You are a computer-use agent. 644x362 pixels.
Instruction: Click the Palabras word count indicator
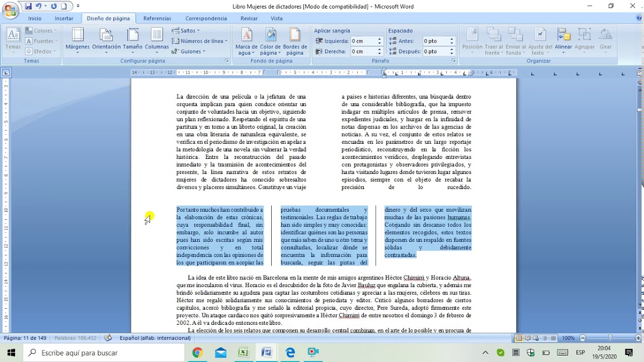[x=75, y=338]
